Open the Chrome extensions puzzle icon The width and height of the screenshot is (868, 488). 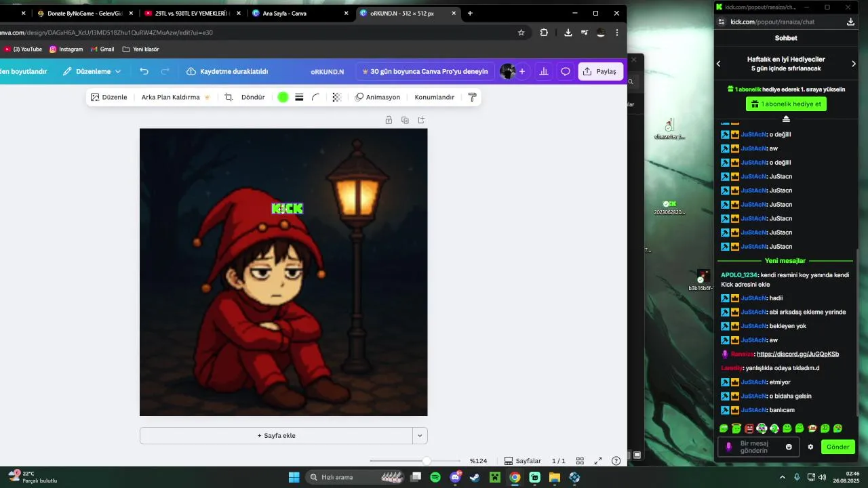(544, 33)
